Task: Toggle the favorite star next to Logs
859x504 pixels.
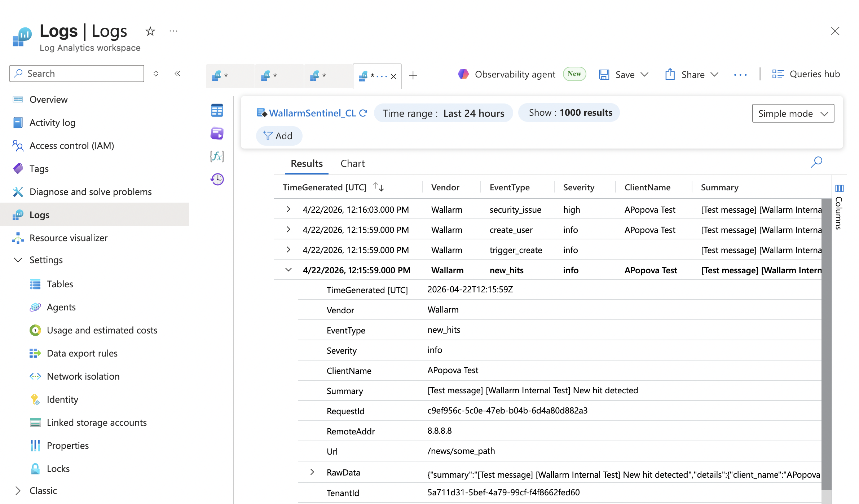Action: (x=150, y=31)
